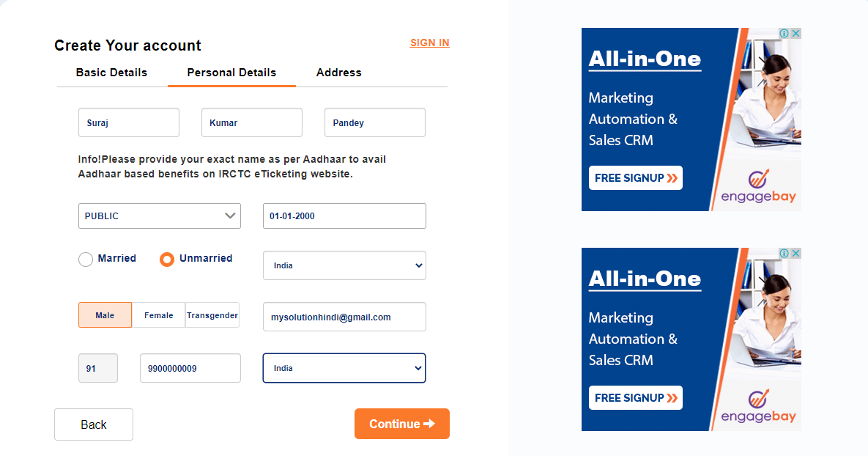Click the SIGN IN link
Image resolution: width=868 pixels, height=456 pixels.
pos(430,43)
